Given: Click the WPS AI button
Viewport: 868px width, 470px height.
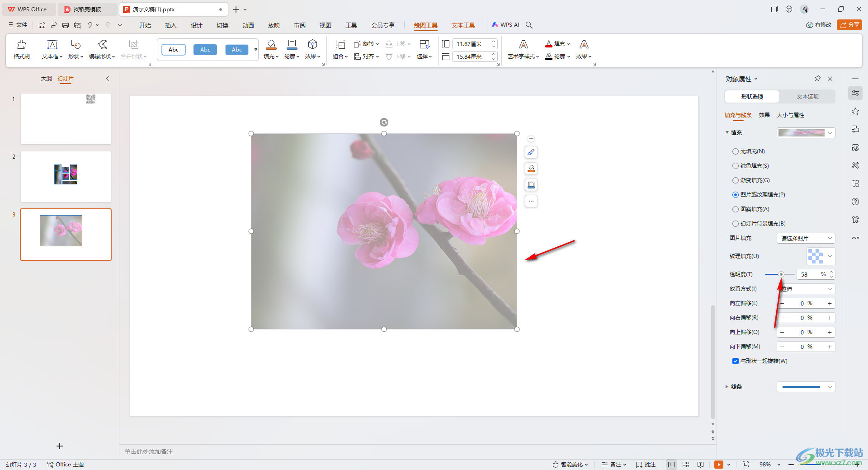Looking at the screenshot, I should [x=506, y=25].
